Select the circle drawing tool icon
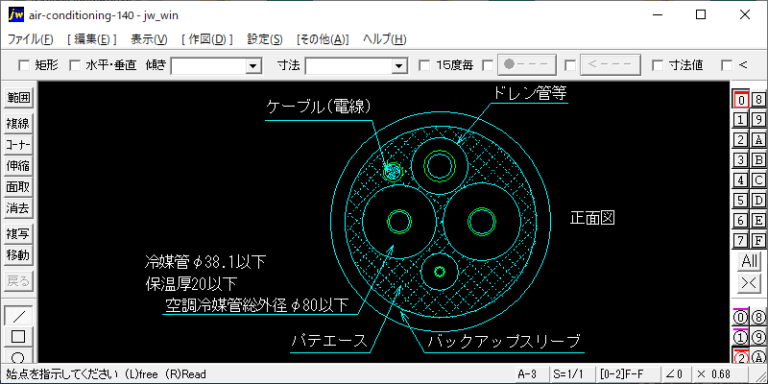Image resolution: width=768 pixels, height=384 pixels. click(19, 356)
